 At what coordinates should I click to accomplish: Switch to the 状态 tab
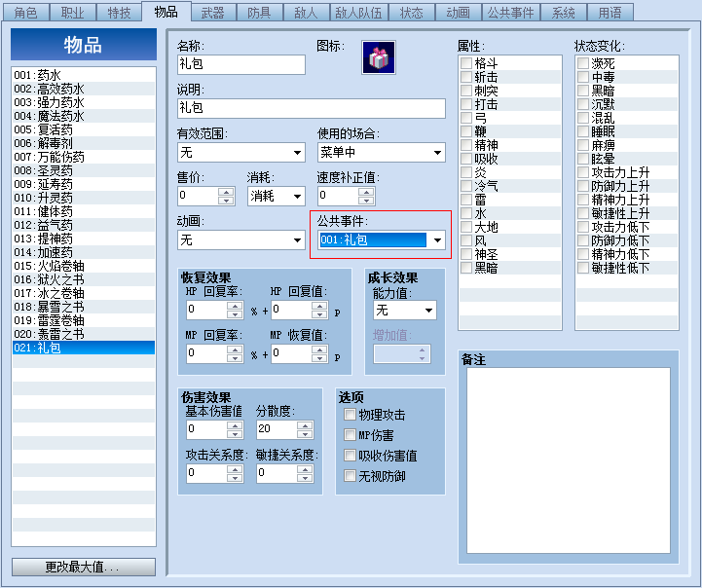(412, 13)
